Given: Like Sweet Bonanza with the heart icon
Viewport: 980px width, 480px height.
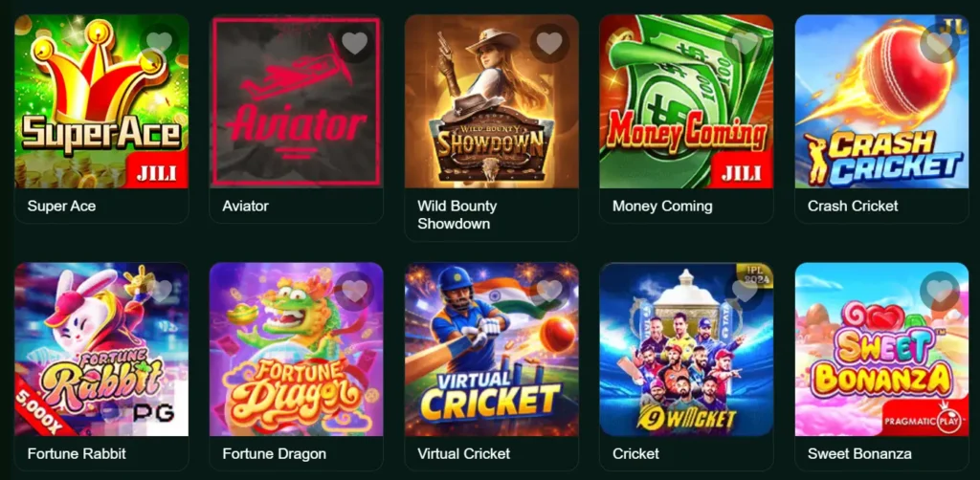Looking at the screenshot, I should coord(940,291).
